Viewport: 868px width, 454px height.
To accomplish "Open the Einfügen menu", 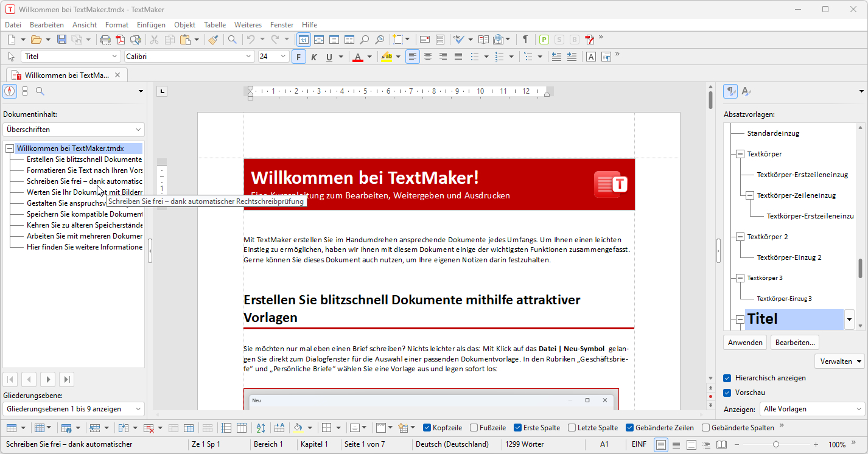I will coord(151,25).
